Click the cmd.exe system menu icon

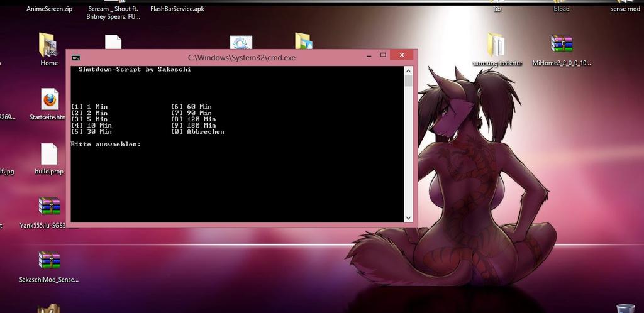tap(75, 58)
